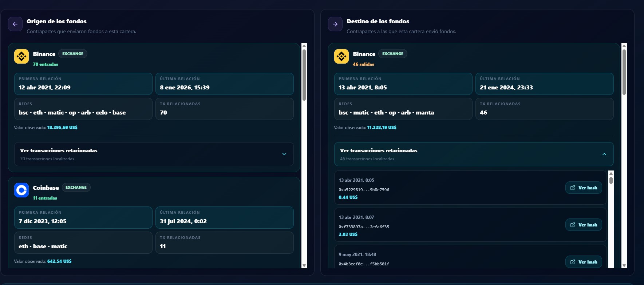Click the 3,03 US$ amount
The height and width of the screenshot is (285, 644).
(348, 234)
